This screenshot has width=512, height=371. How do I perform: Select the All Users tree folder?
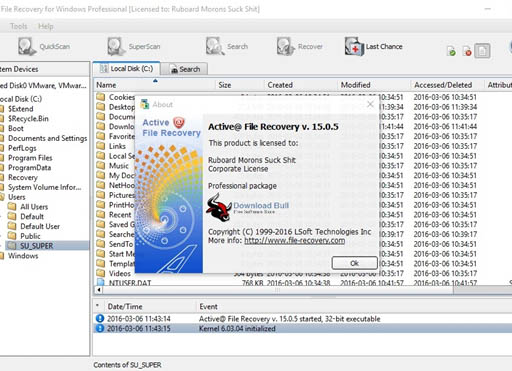(34, 207)
